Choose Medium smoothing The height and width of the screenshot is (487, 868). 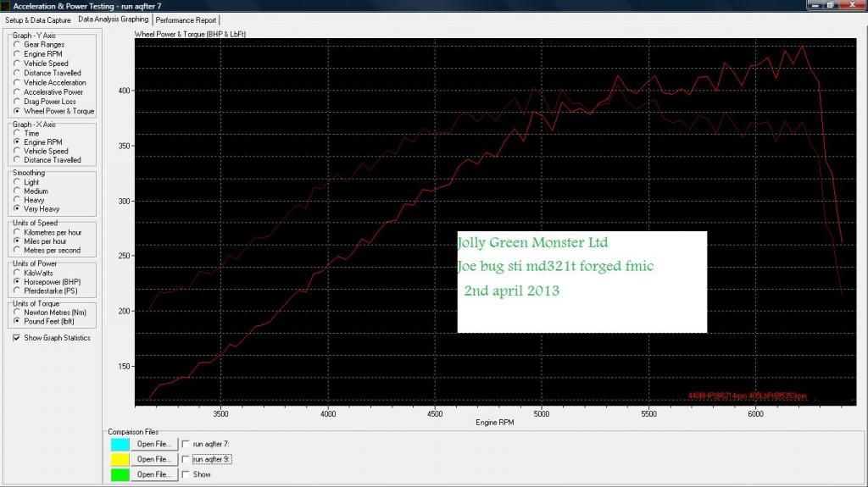pos(17,191)
